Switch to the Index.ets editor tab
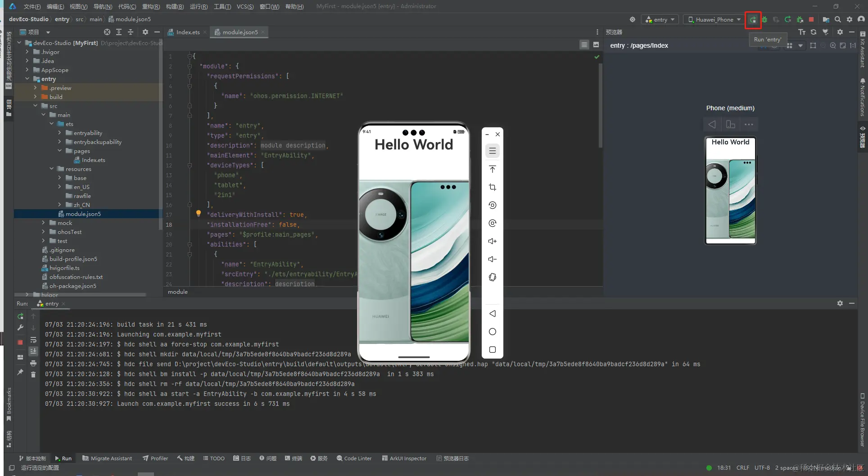The image size is (868, 476). coord(188,32)
